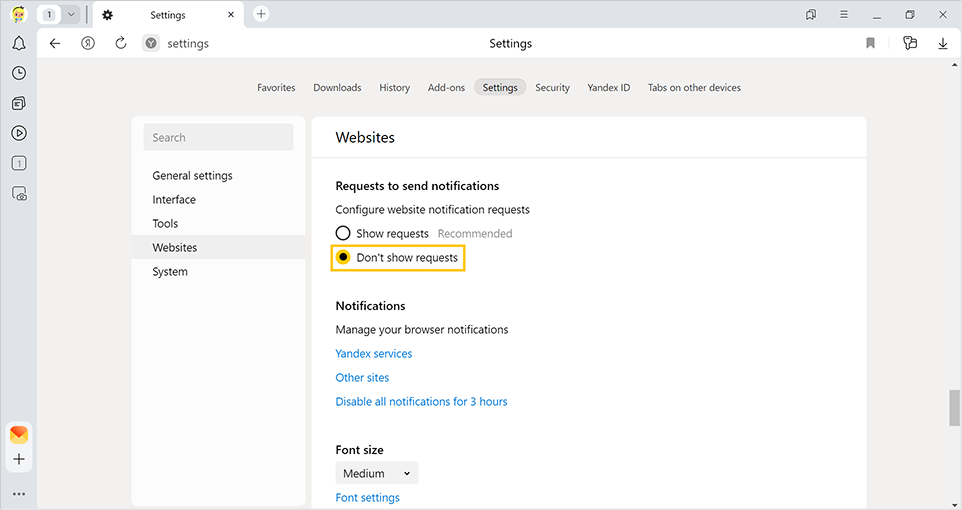Viewport: 962px width, 510px height.
Task: Select the Show requests radio button
Action: [343, 234]
